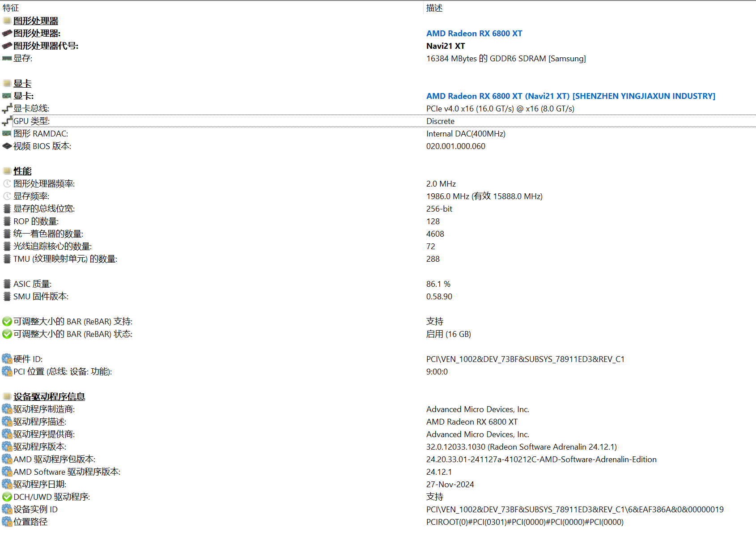Click the folder icon beside 性能 section
The height and width of the screenshot is (536, 756).
tap(7, 171)
